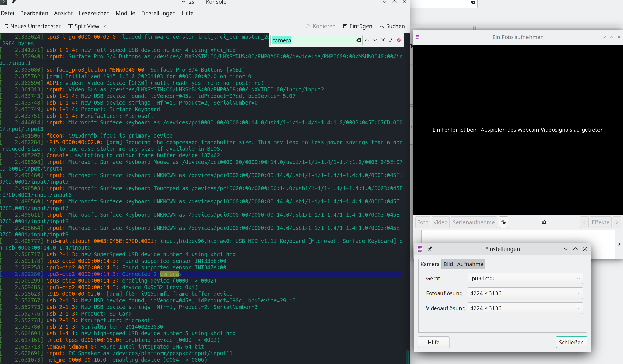Open a new tab via Neues Unterfenster icon

coord(6,26)
